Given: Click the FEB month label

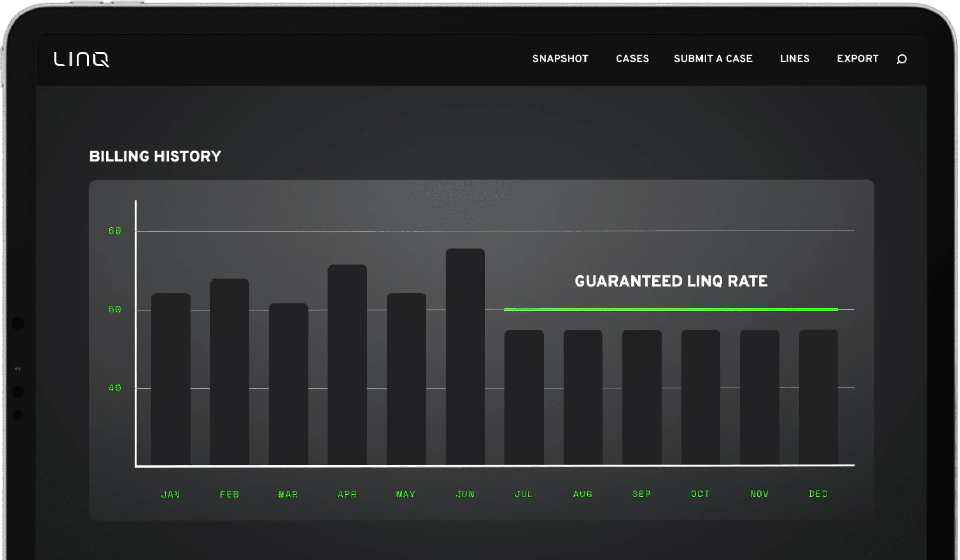Looking at the screenshot, I should (x=229, y=494).
